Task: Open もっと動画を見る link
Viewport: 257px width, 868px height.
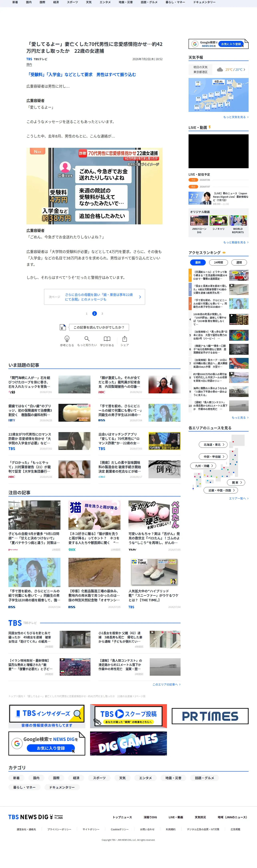Action: 236,242
